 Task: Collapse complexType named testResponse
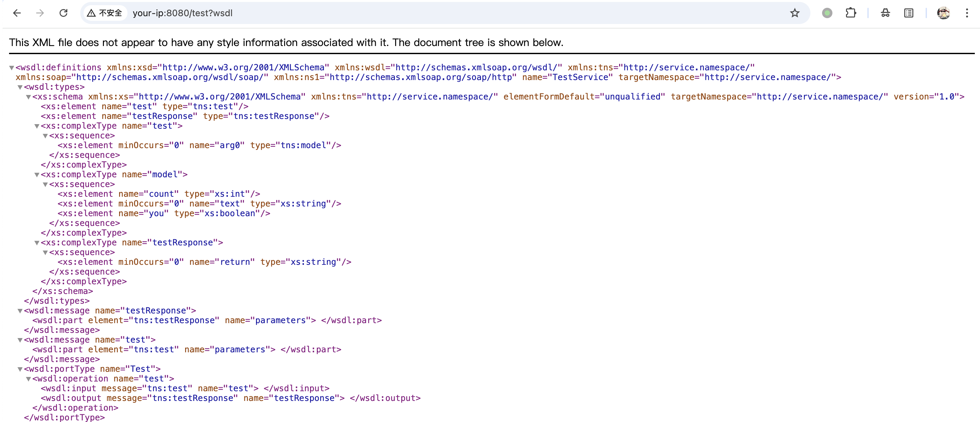(37, 243)
